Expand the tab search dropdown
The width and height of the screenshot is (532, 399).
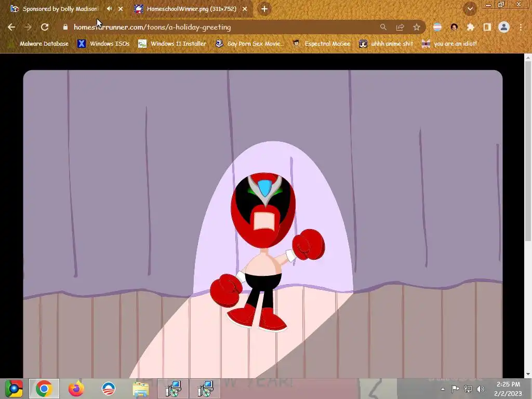470,9
